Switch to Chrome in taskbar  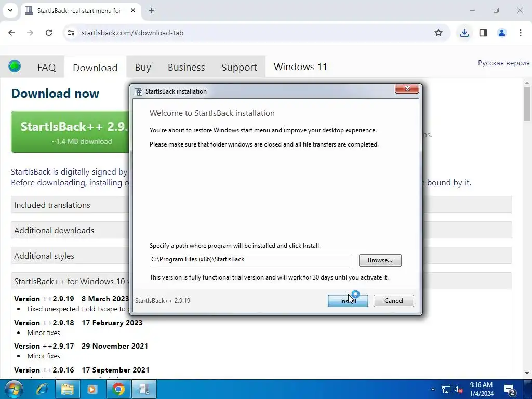tap(118, 389)
